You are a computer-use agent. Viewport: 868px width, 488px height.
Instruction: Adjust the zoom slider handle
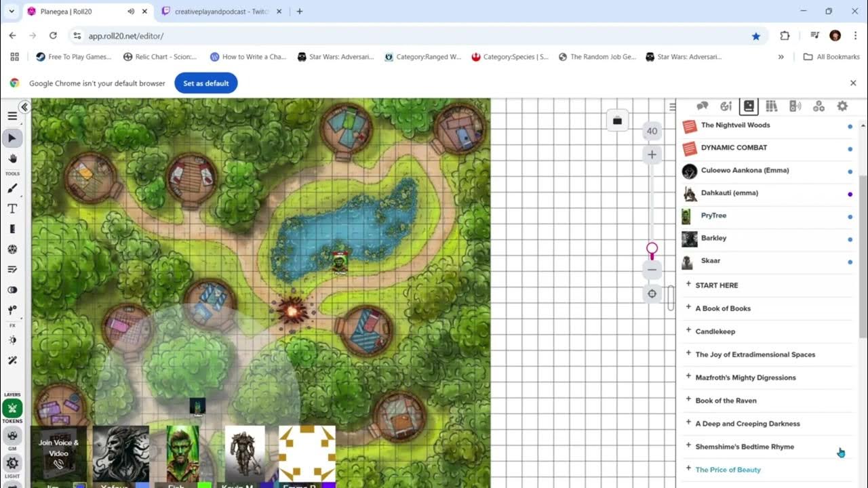[x=652, y=249]
